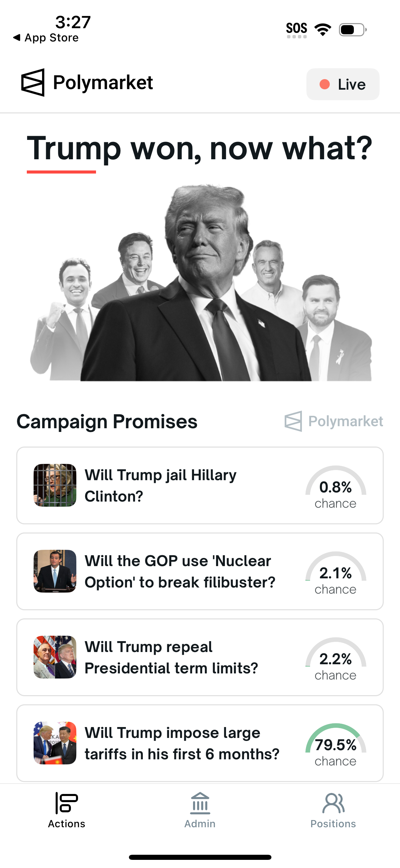Toggle the Live indicator button
This screenshot has height=868, width=400.
[x=343, y=84]
